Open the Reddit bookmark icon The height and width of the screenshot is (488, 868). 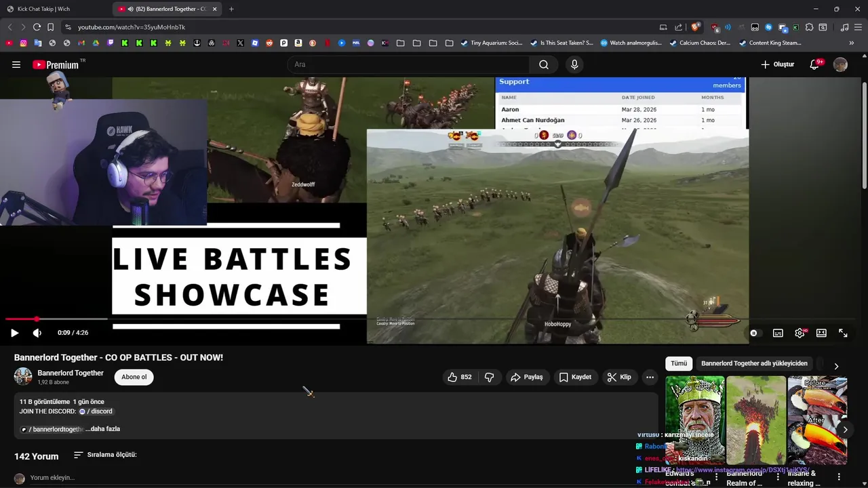coord(269,43)
